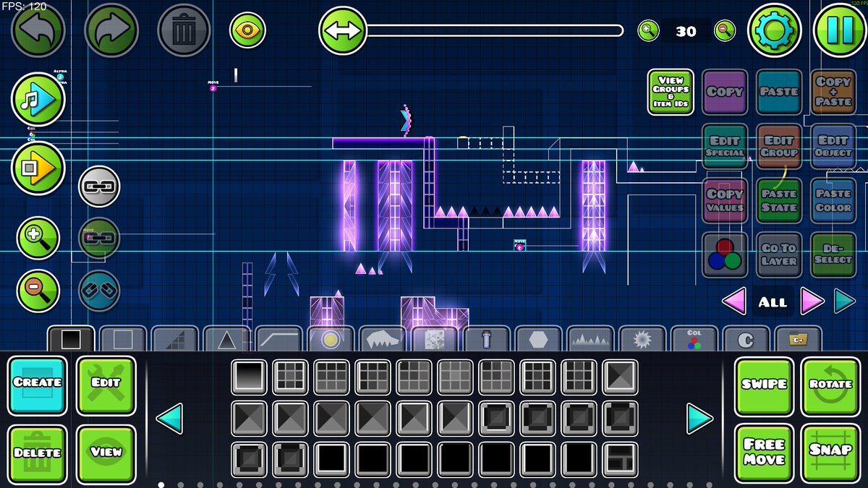Click the small green plus magnifier beside 30

(648, 30)
